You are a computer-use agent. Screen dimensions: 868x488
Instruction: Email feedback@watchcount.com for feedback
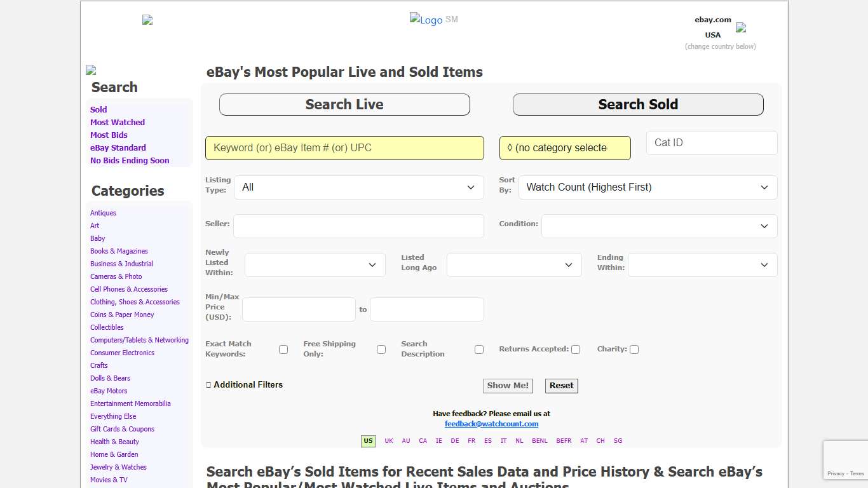click(491, 423)
